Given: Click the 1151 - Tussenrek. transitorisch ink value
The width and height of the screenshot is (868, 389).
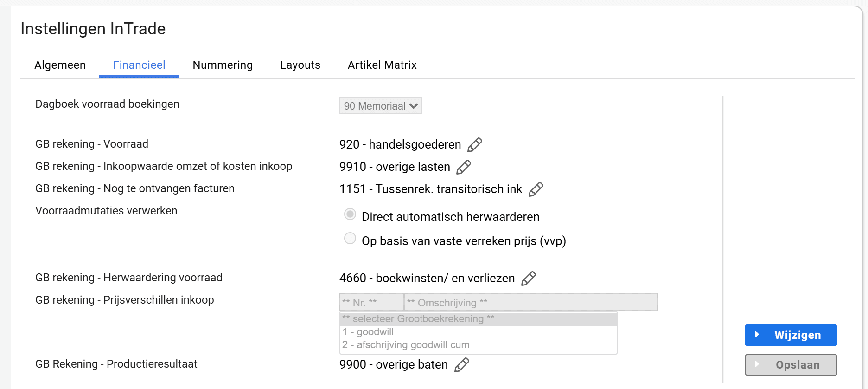Looking at the screenshot, I should [x=431, y=189].
